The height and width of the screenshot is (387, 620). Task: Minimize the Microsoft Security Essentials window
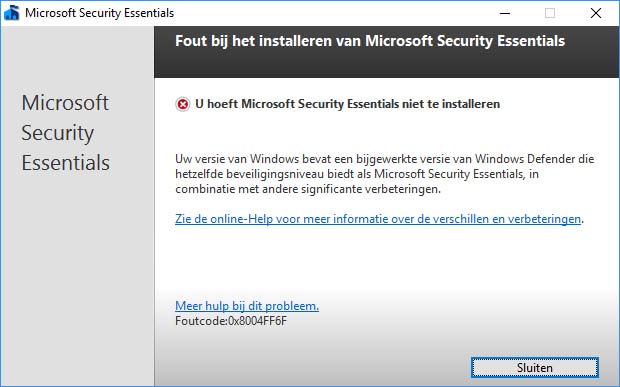[x=505, y=13]
